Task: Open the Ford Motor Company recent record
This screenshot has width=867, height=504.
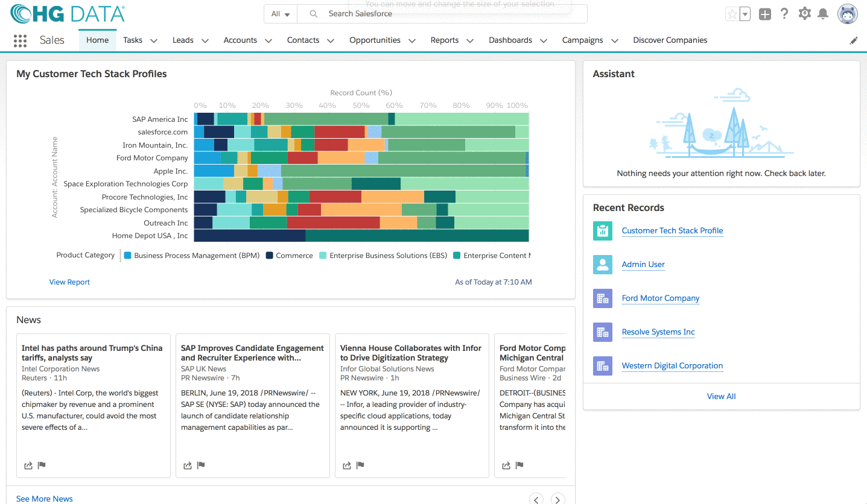Action: click(x=660, y=298)
